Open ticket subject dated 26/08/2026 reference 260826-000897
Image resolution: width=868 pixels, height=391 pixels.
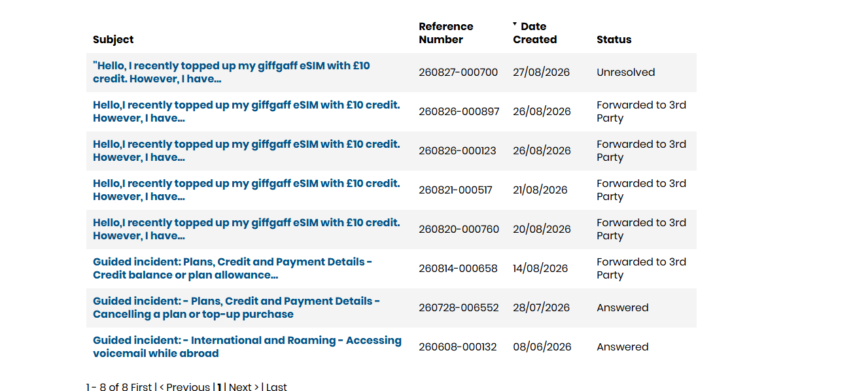click(247, 112)
